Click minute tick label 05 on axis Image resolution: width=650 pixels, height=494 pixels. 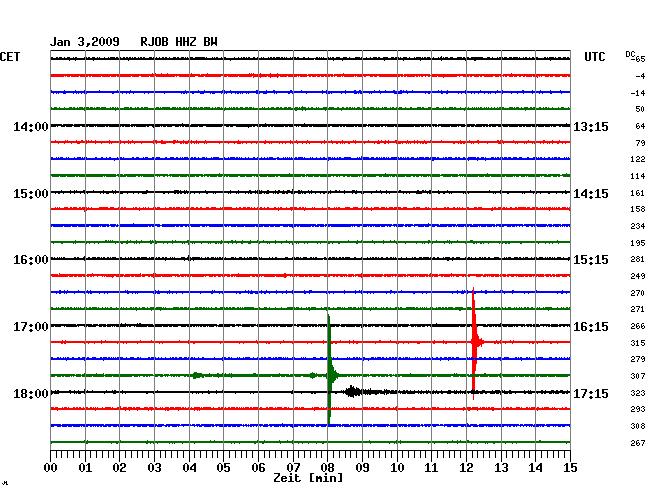click(x=223, y=468)
